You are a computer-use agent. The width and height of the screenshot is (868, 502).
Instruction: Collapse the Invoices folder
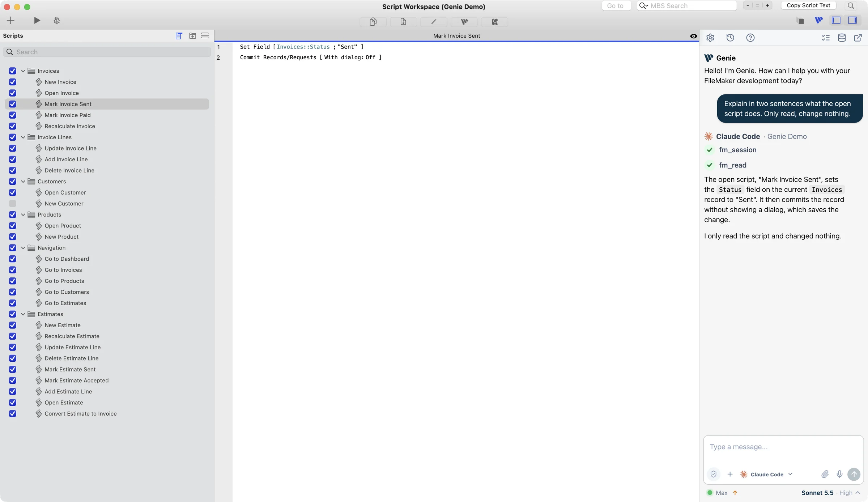(x=23, y=71)
